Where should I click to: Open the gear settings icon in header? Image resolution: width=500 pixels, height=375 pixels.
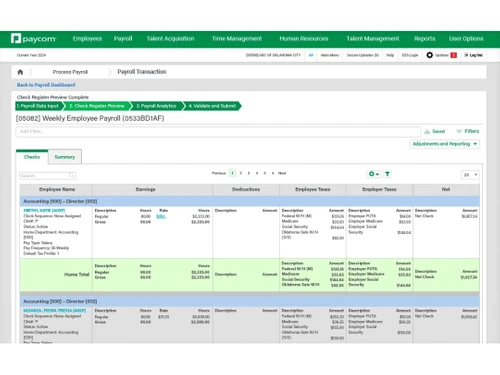click(430, 55)
